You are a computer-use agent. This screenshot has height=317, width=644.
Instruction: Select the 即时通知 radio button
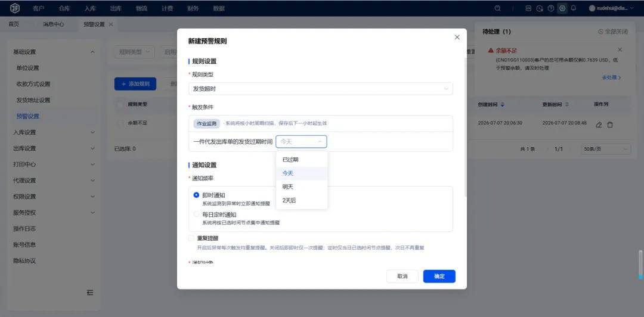196,195
